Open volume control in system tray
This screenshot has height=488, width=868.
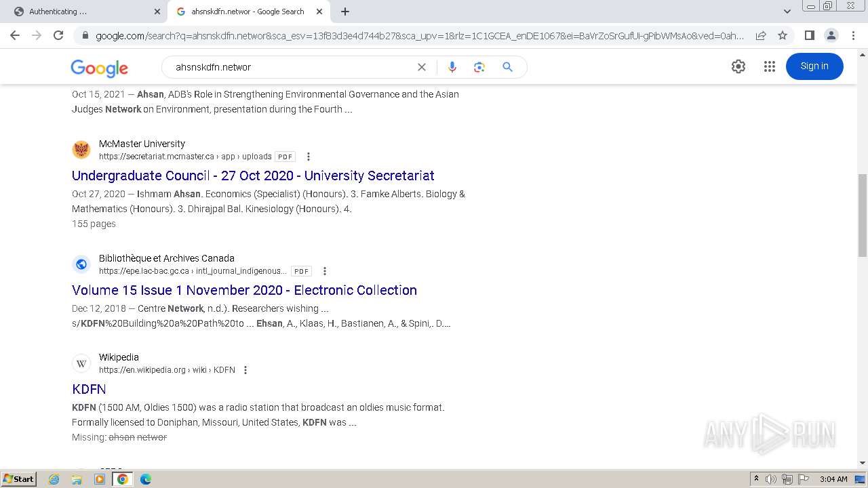click(x=771, y=479)
